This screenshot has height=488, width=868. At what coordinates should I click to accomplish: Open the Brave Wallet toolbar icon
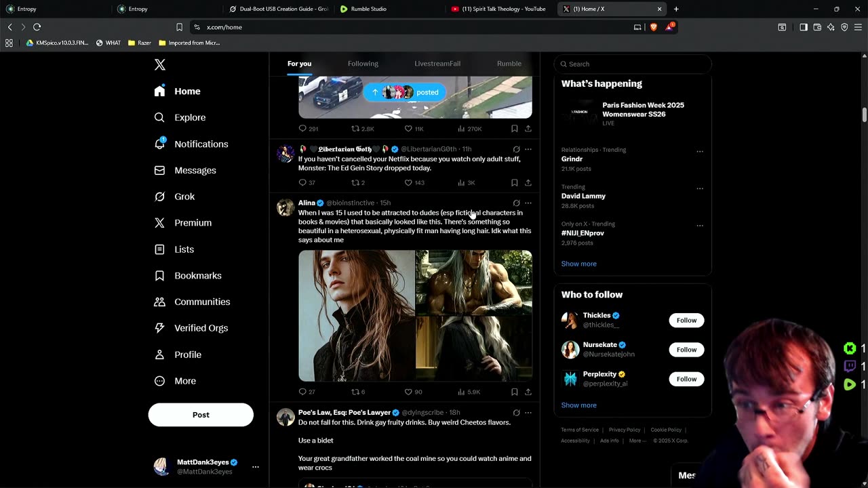click(x=817, y=27)
